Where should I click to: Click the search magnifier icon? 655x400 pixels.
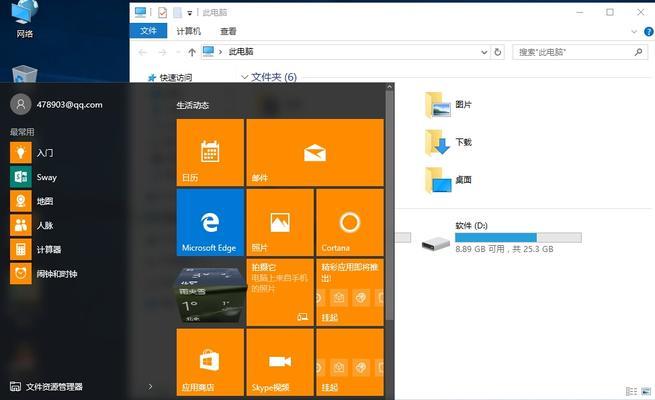point(638,52)
